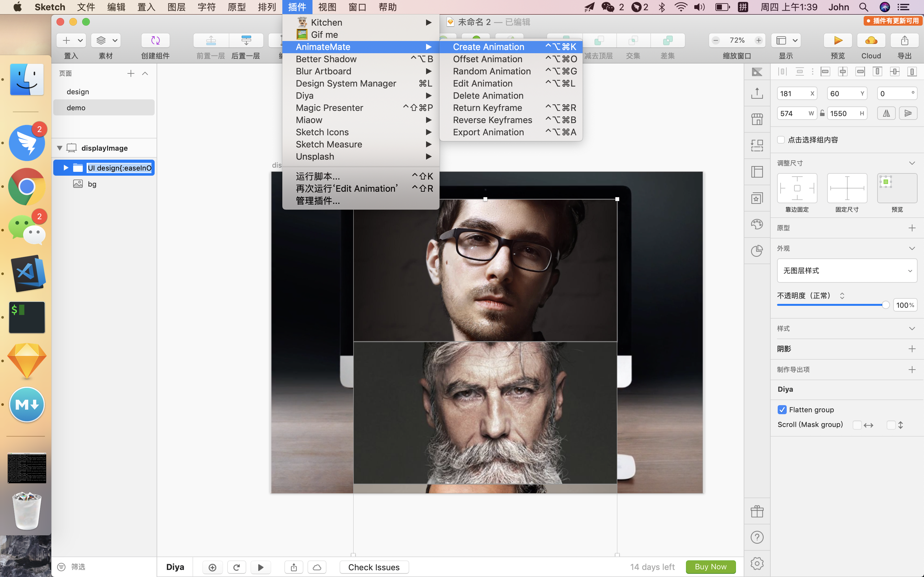Collapse the displayImage artboard disclosure triangle

[60, 148]
